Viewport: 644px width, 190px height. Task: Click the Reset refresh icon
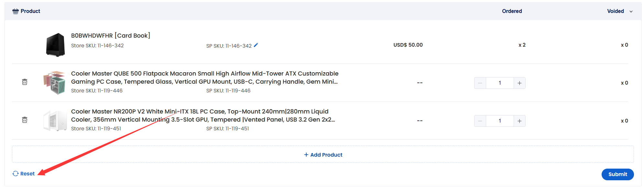click(x=16, y=174)
